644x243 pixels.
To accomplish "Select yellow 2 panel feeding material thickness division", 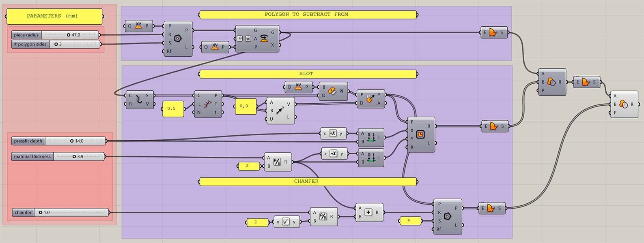I will tap(248, 166).
